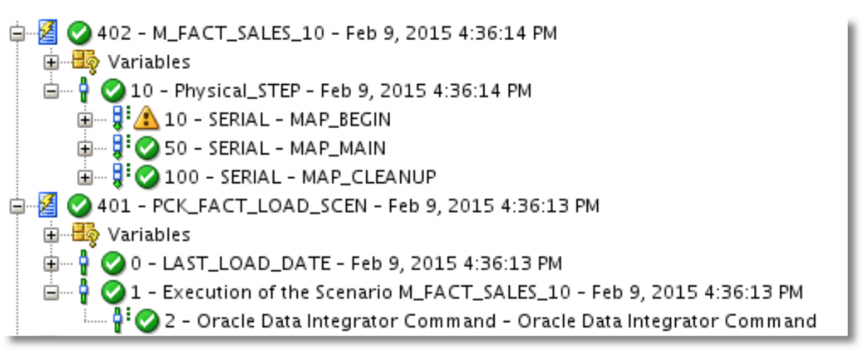Click task icon beside Oracle Data Integrator Command
This screenshot has width=868, height=354.
119,321
